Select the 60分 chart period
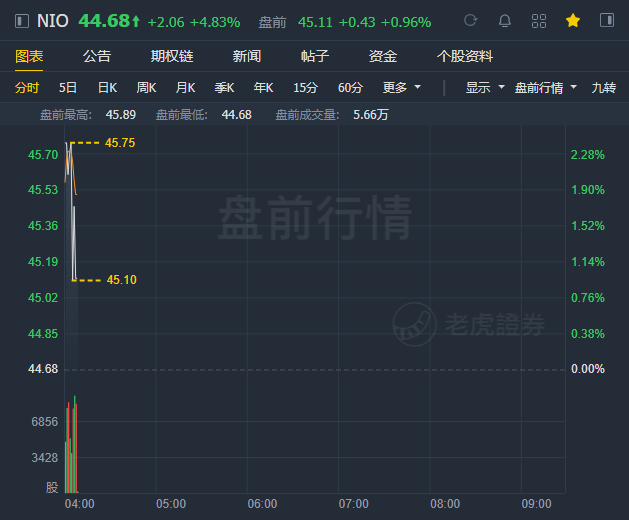This screenshot has width=629, height=520. click(x=350, y=87)
